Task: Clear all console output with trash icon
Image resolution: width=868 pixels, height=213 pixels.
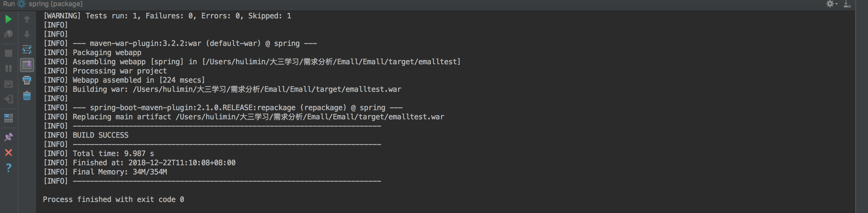Action: tap(27, 96)
